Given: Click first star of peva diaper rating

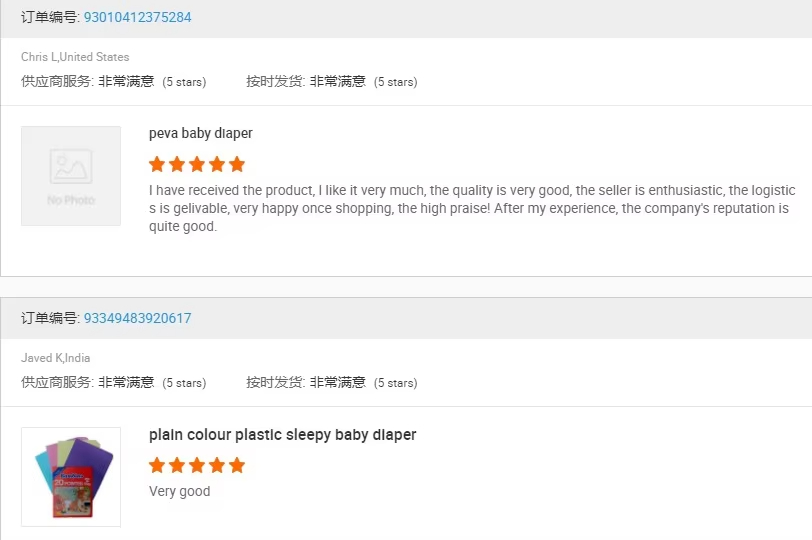Looking at the screenshot, I should coord(157,164).
